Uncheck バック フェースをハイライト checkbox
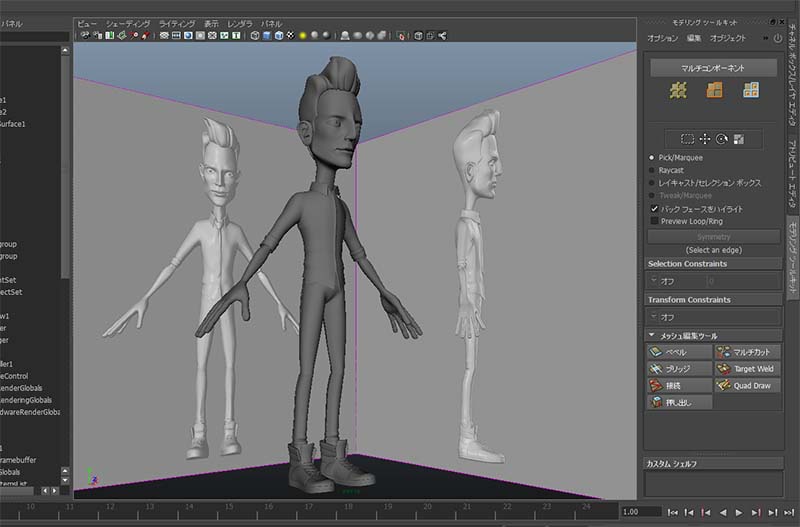 tap(654, 209)
